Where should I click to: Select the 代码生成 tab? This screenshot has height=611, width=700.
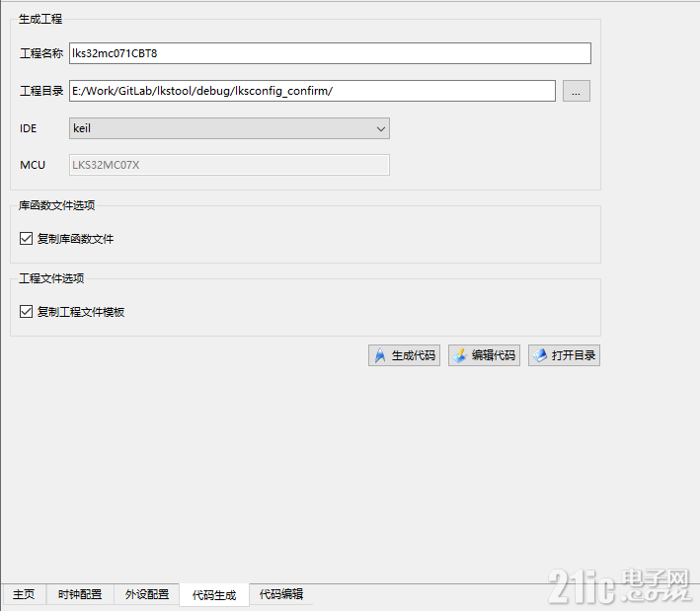click(x=214, y=595)
